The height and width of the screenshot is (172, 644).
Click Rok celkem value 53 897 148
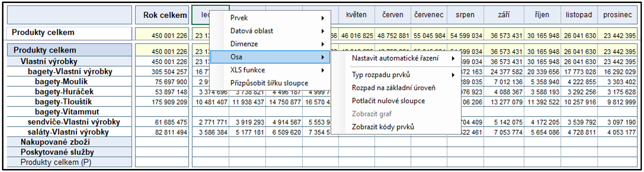point(162,92)
